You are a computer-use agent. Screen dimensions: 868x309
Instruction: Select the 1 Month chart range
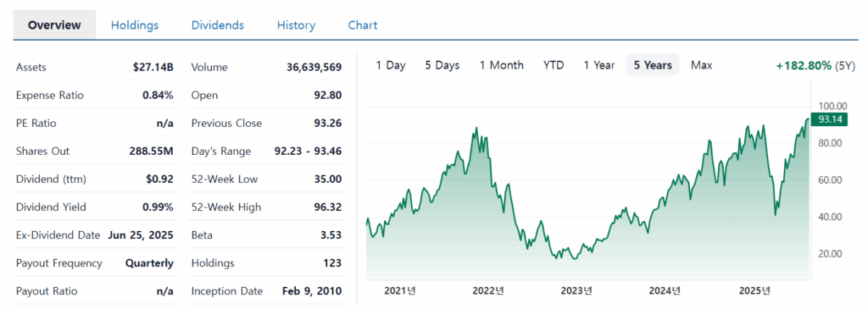[x=501, y=65]
